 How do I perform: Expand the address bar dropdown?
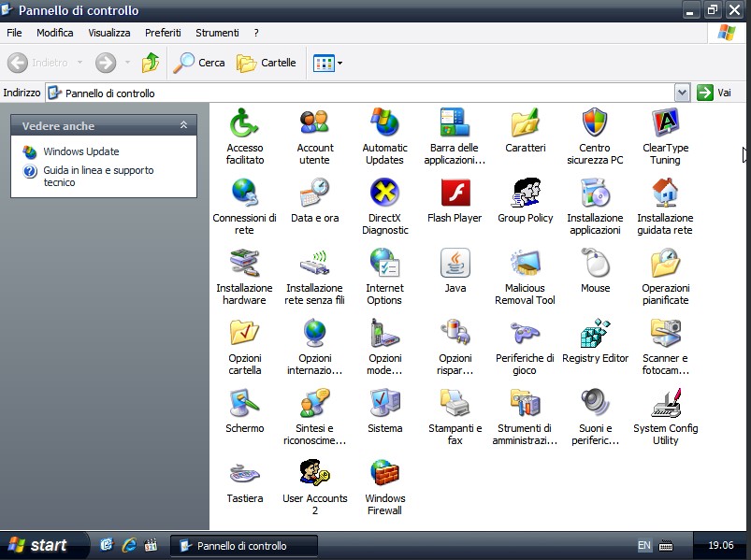[x=682, y=93]
